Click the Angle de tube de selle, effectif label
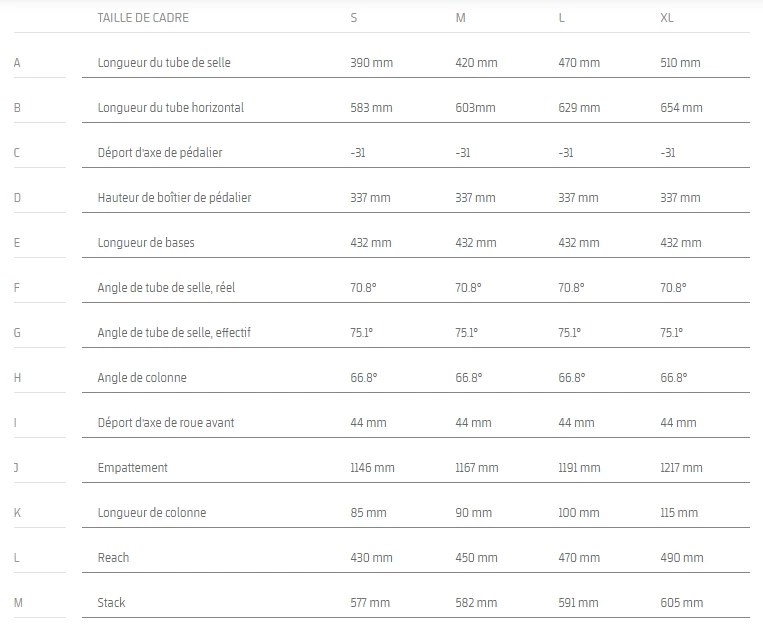 (x=173, y=333)
